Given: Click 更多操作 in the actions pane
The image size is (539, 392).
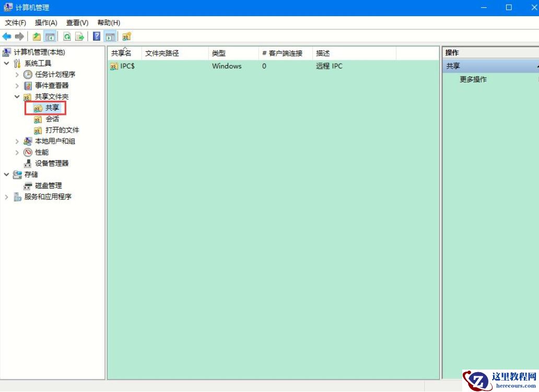Looking at the screenshot, I should tap(473, 80).
